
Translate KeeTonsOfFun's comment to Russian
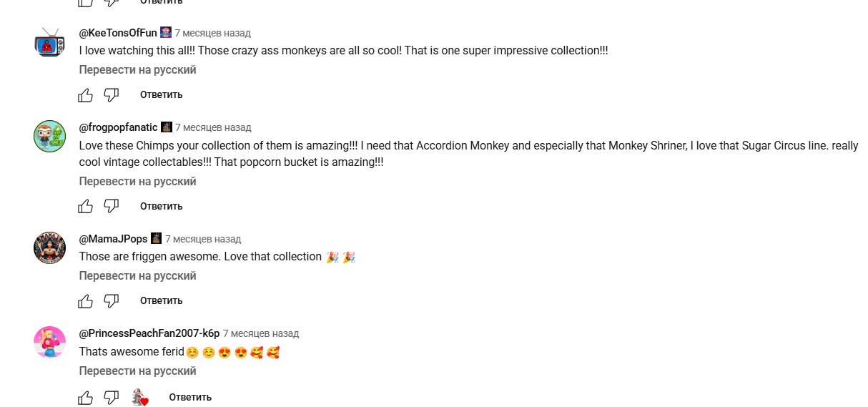click(x=137, y=70)
